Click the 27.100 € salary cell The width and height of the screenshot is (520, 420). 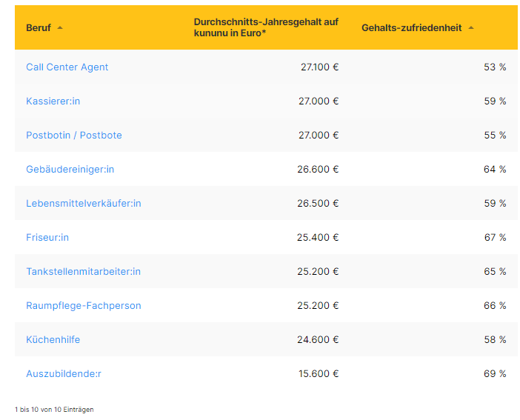[x=319, y=67]
